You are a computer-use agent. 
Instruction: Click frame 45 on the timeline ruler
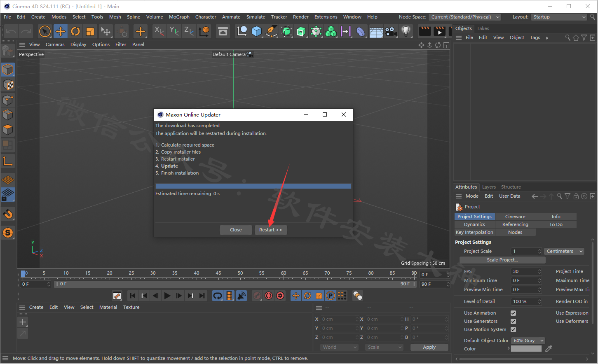(218, 273)
